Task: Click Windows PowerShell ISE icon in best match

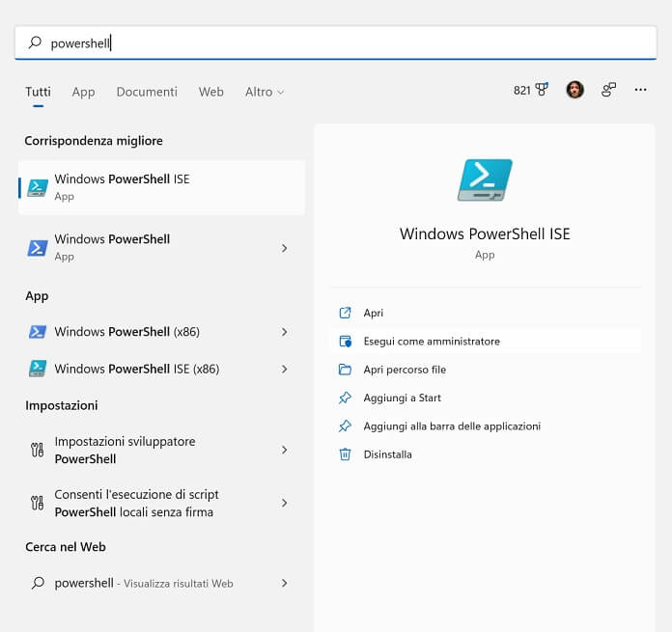Action: [x=38, y=188]
